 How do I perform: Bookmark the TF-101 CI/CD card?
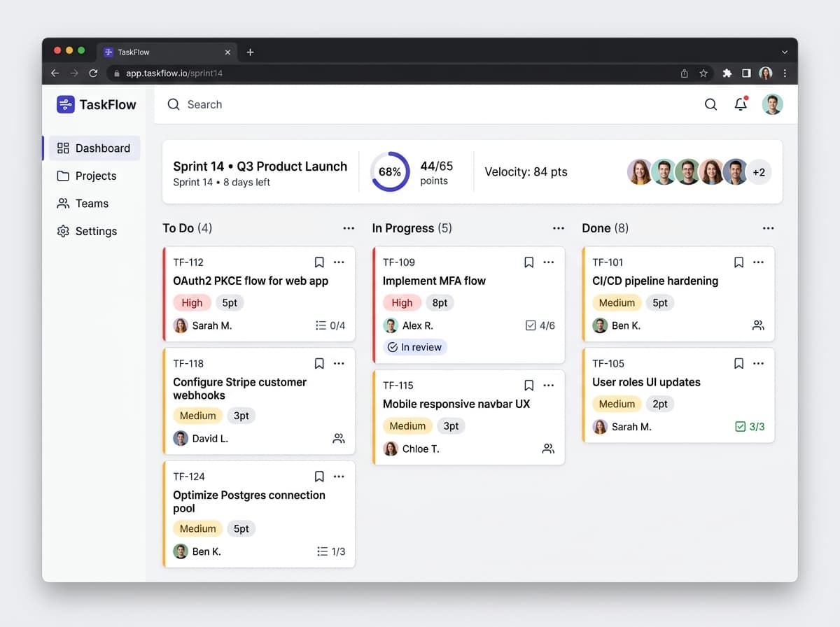[x=738, y=262]
